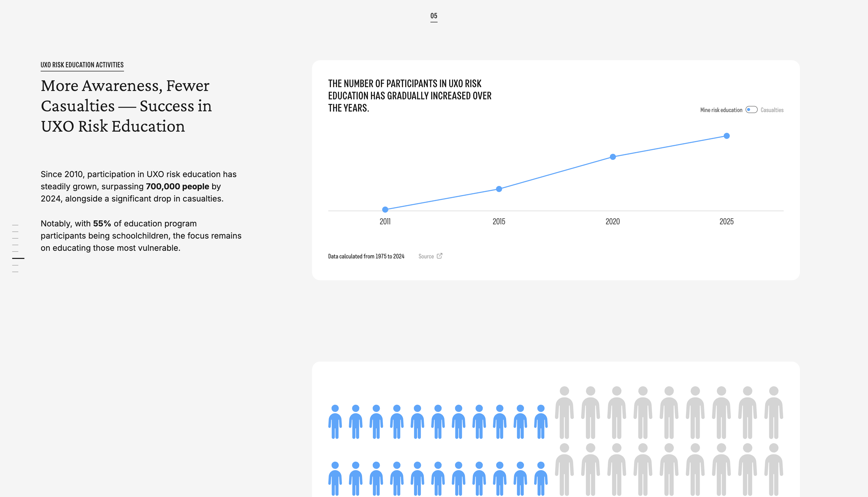Click the Casualties label beside the switch
This screenshot has width=868, height=497.
(x=772, y=110)
